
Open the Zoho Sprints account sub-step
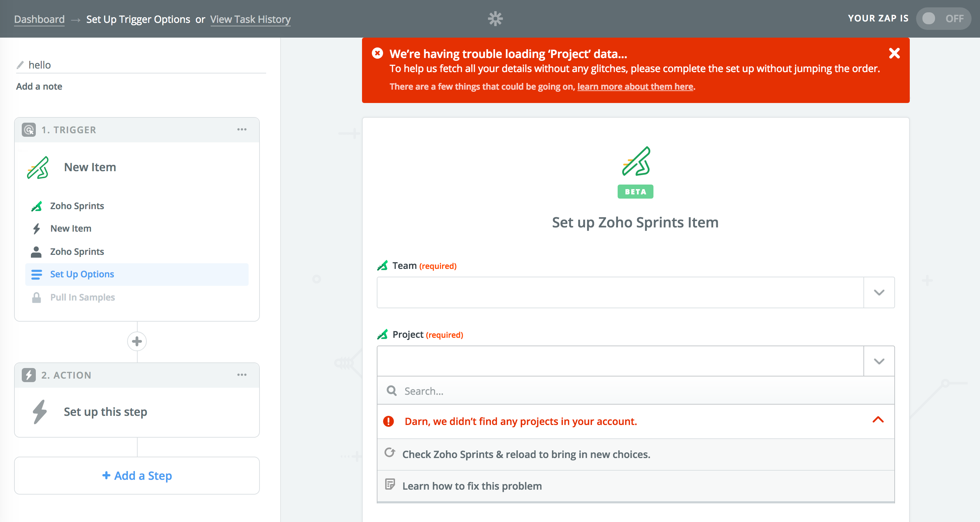click(x=77, y=252)
